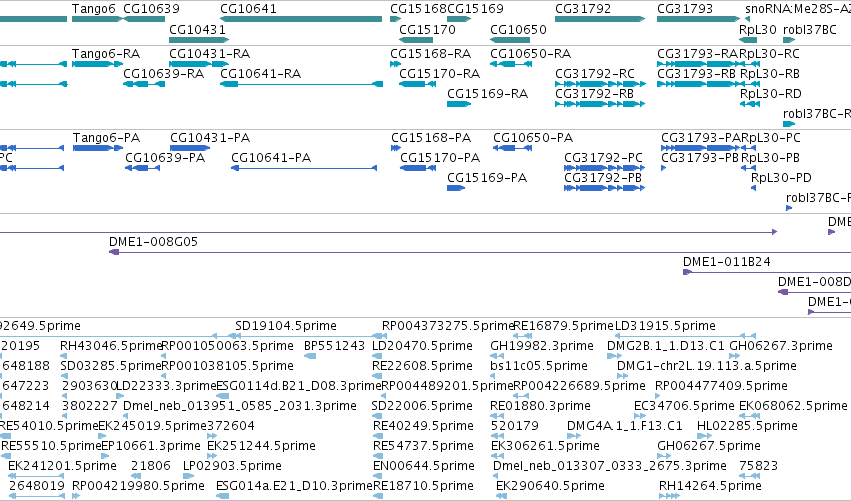Open the 'CG10639-PA' protein label

(x=165, y=158)
